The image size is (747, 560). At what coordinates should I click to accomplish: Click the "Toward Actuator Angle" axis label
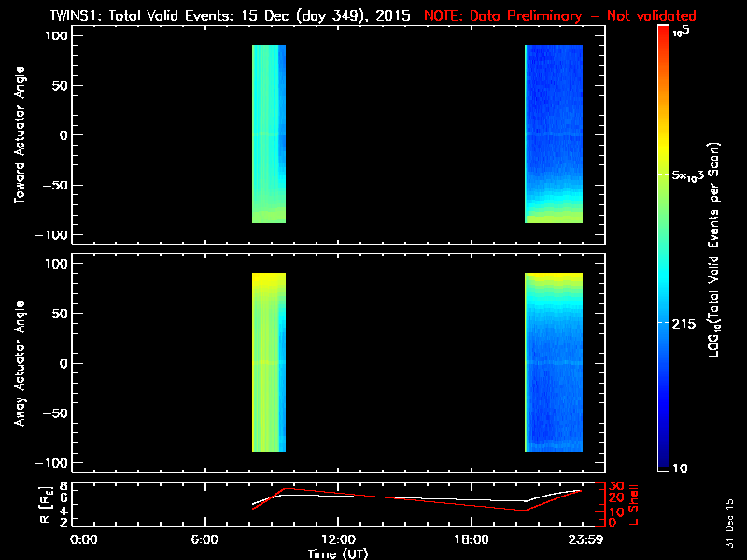pyautogui.click(x=20, y=135)
